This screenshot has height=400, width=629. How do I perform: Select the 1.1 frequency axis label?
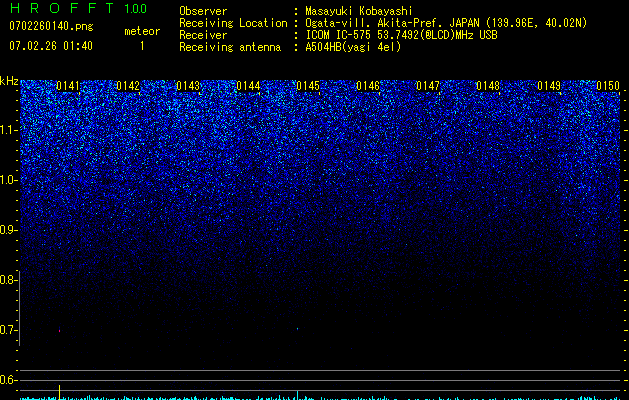(8, 130)
